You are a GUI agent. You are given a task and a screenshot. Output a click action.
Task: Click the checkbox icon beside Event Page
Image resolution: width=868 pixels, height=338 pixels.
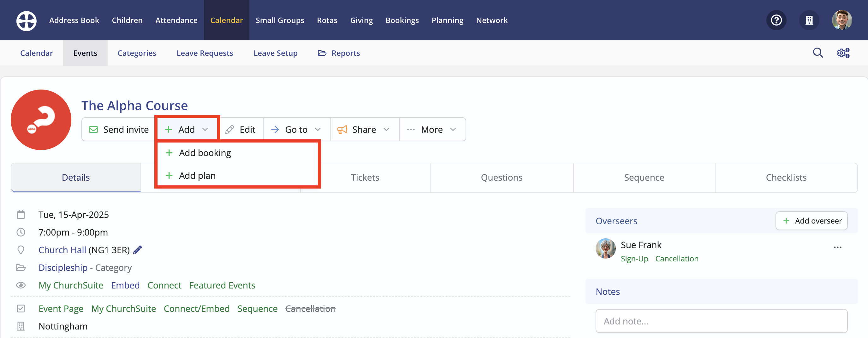(x=21, y=309)
